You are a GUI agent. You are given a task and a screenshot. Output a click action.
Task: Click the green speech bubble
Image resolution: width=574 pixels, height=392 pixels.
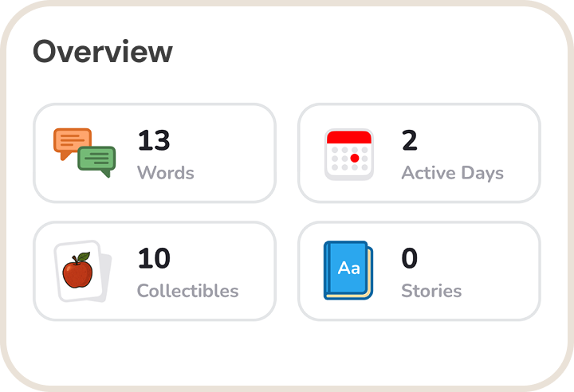(x=97, y=162)
